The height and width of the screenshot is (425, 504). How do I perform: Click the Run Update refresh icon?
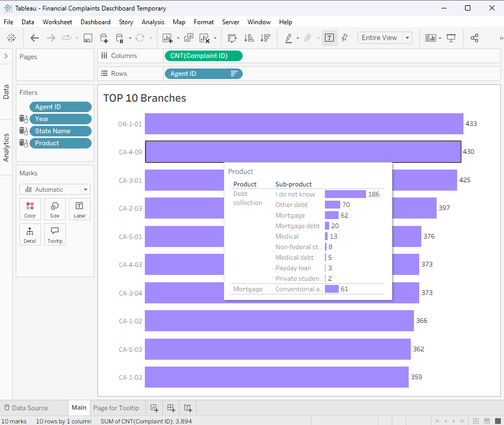click(140, 38)
